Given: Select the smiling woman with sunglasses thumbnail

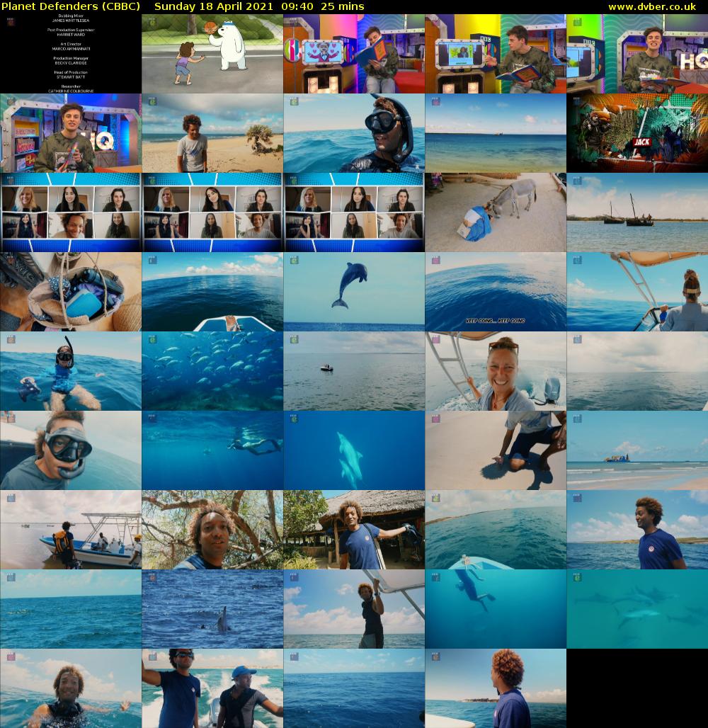Looking at the screenshot, I should 496,371.
